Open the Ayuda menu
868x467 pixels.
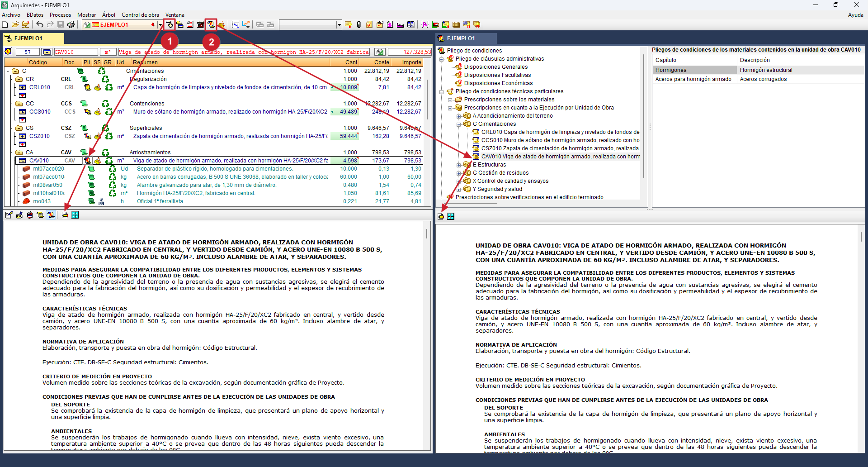tap(855, 15)
